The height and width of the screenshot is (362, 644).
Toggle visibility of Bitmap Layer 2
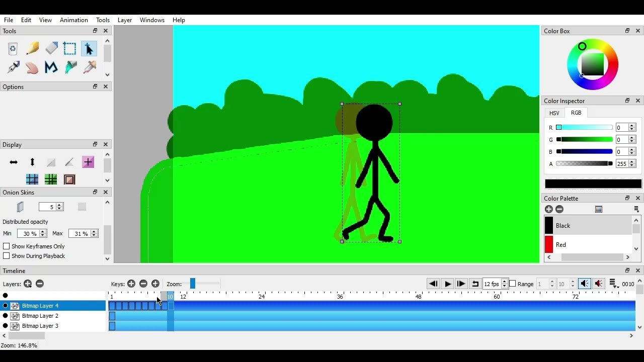click(x=6, y=316)
